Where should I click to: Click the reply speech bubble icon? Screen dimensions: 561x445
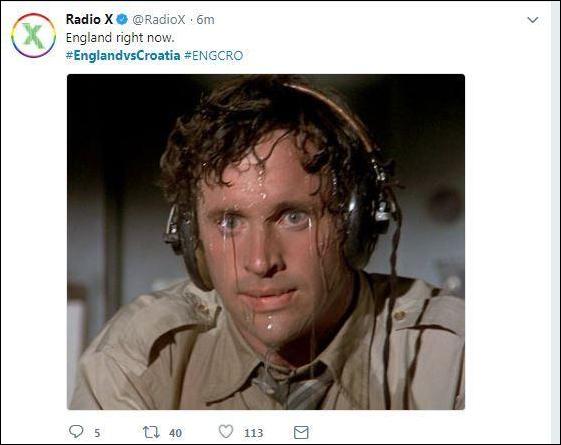pos(76,431)
